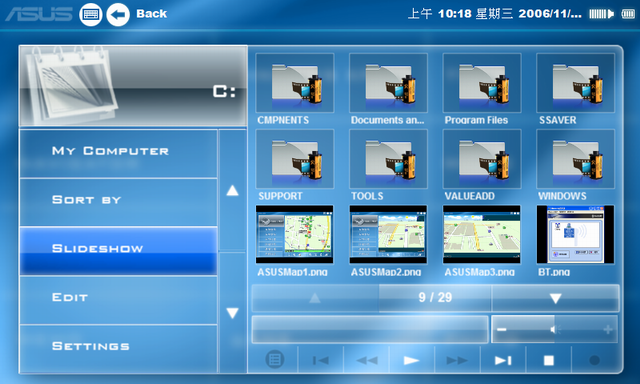Screen dimensions: 640x384
Task: Click the signal strength indicator icon
Action: [602, 14]
